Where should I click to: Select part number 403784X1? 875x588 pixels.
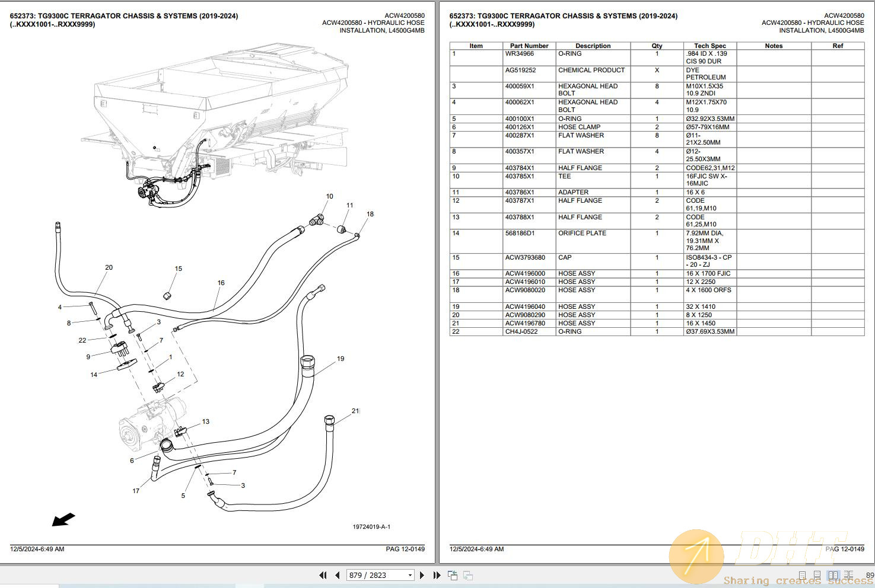[520, 168]
